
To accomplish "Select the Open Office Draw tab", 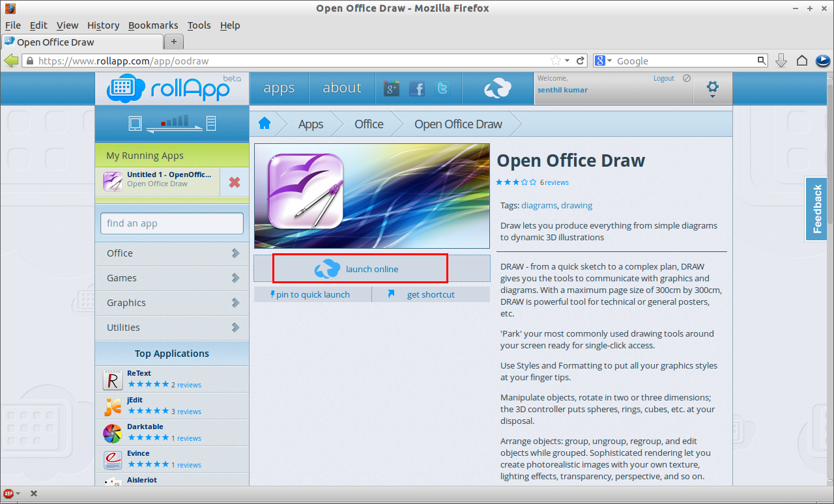I will click(82, 42).
